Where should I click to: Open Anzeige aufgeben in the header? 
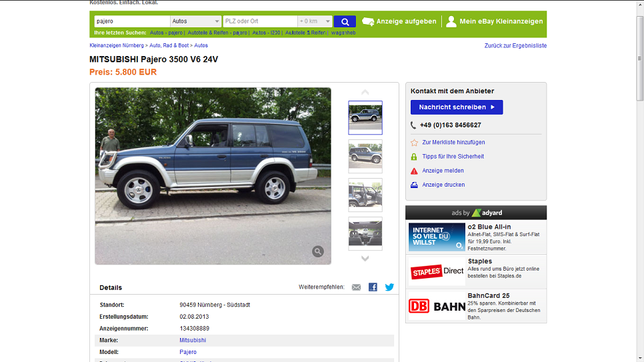coord(399,21)
